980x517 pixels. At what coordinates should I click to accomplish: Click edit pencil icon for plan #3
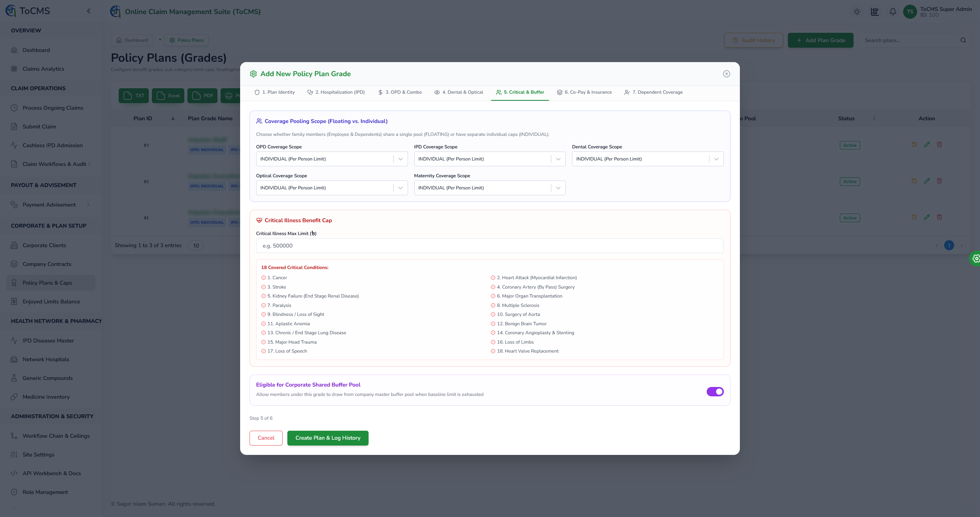tap(927, 144)
